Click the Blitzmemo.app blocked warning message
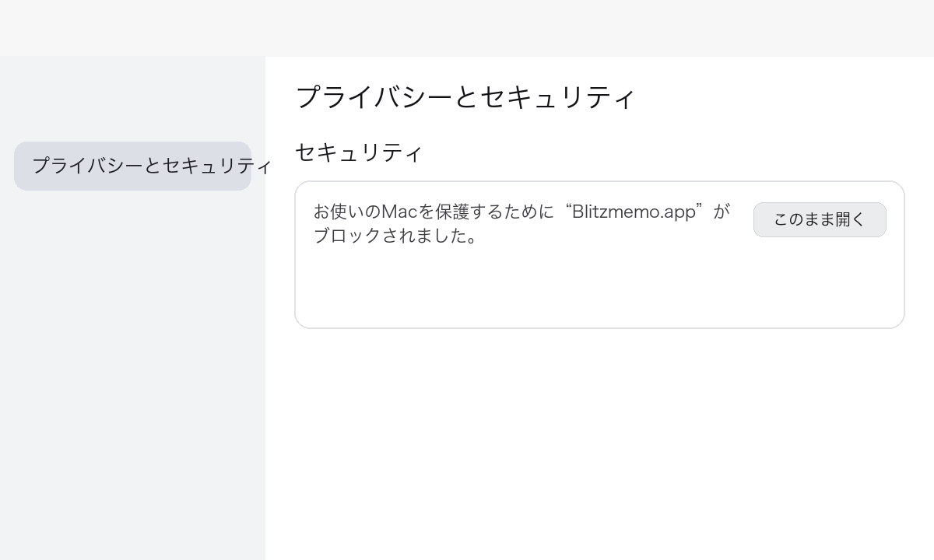This screenshot has height=560, width=934. [x=521, y=223]
